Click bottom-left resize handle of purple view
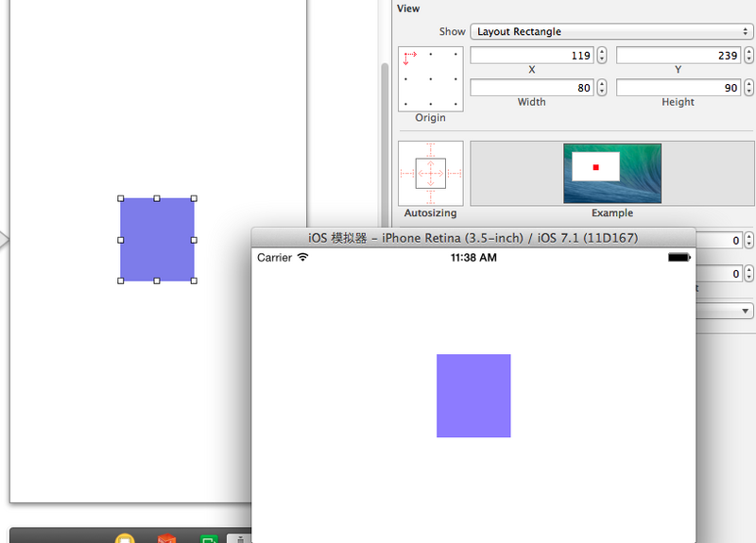This screenshot has width=756, height=543. point(121,280)
